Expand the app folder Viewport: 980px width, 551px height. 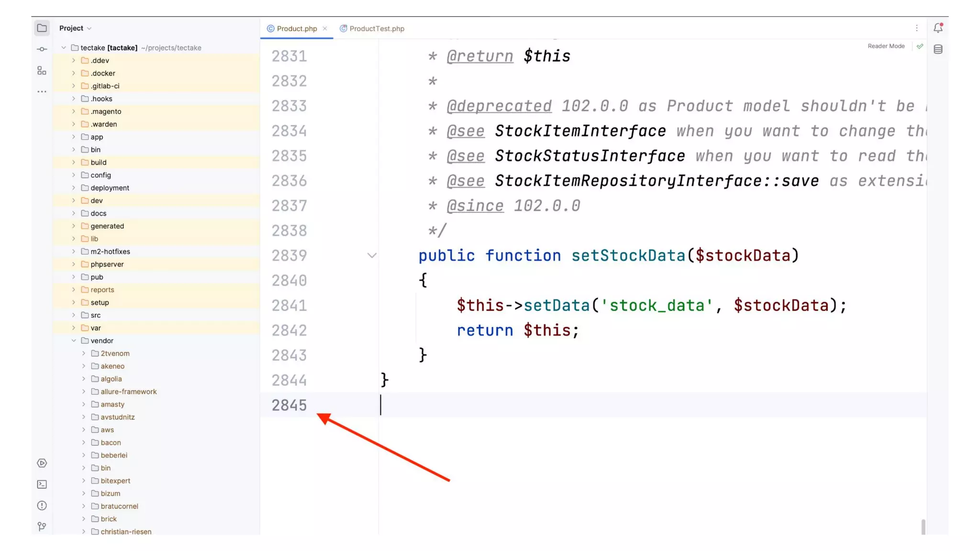(74, 137)
